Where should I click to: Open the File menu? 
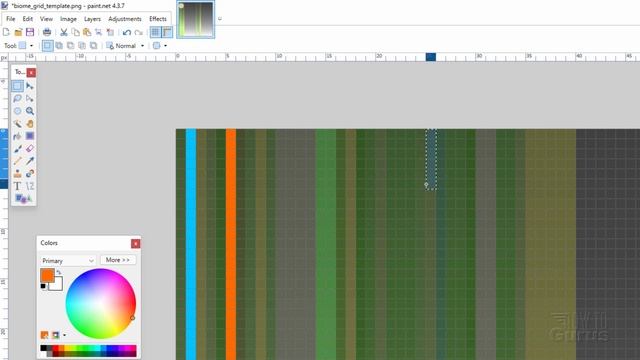[11, 19]
